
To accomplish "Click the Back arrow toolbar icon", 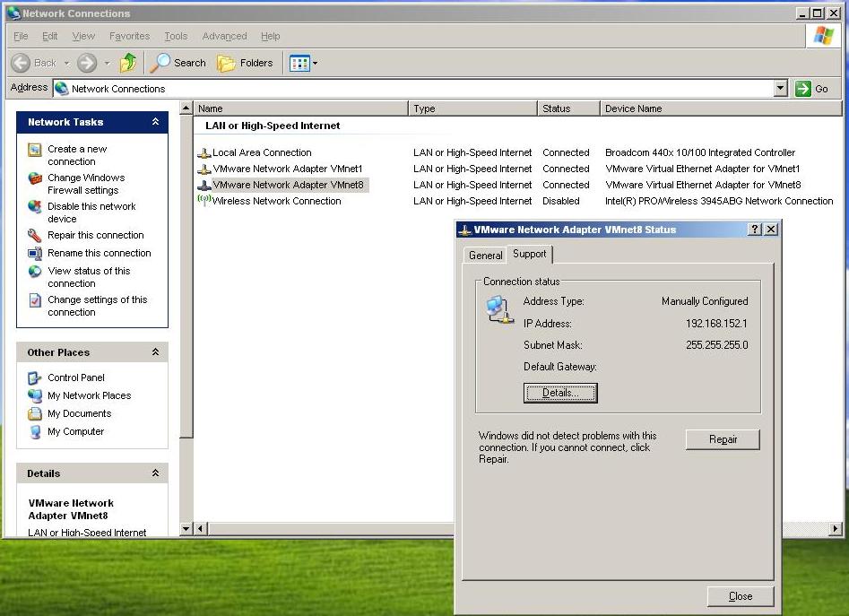I will [x=21, y=63].
